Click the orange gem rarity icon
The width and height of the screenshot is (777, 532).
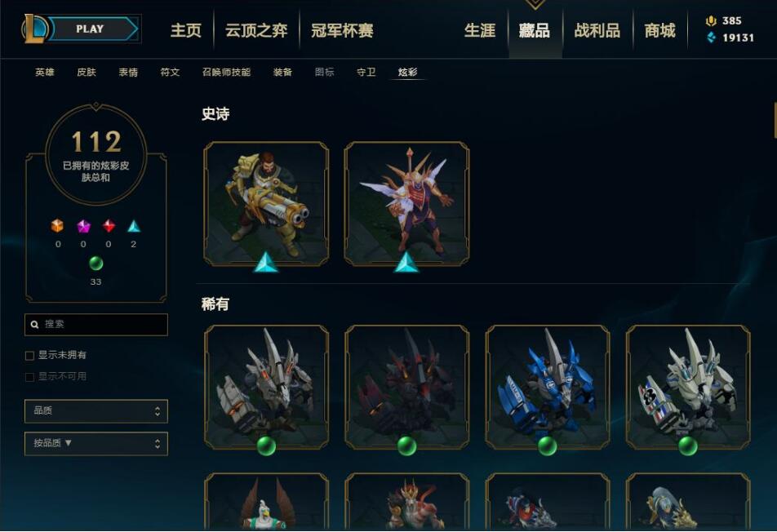click(x=57, y=226)
